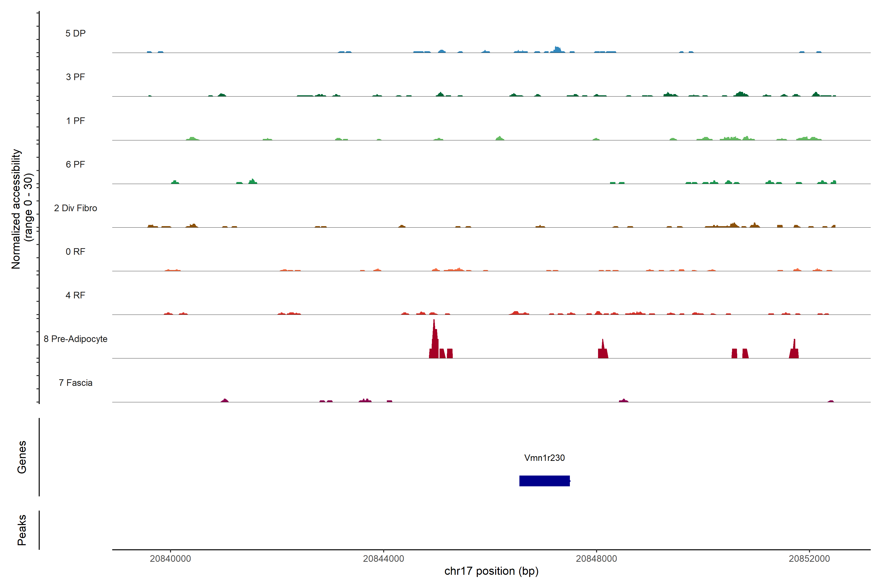Select the 2 Div Fibro track label
Viewport: 882px width, 588px height.
75,208
